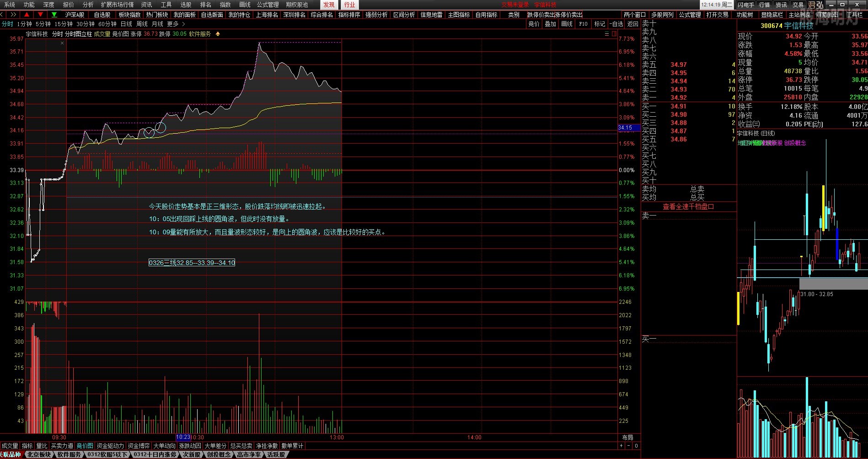Click the 0326三线 annotation text box
868x459 pixels.
pyautogui.click(x=192, y=263)
